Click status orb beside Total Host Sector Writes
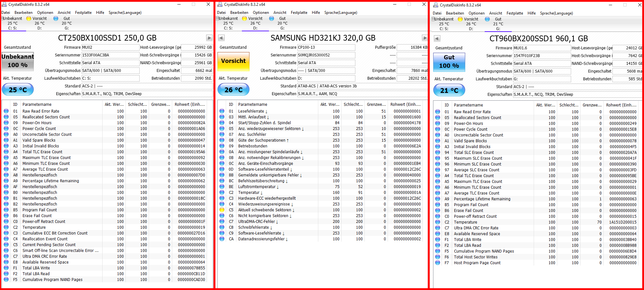 click(438, 257)
